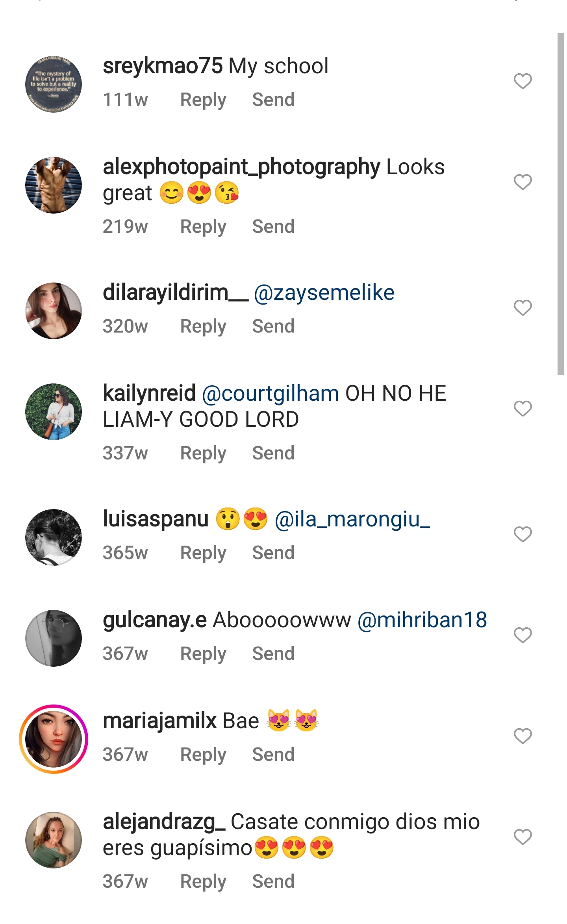This screenshot has height=924, width=567.
Task: Like luisaspanu's comment
Action: coord(523,534)
